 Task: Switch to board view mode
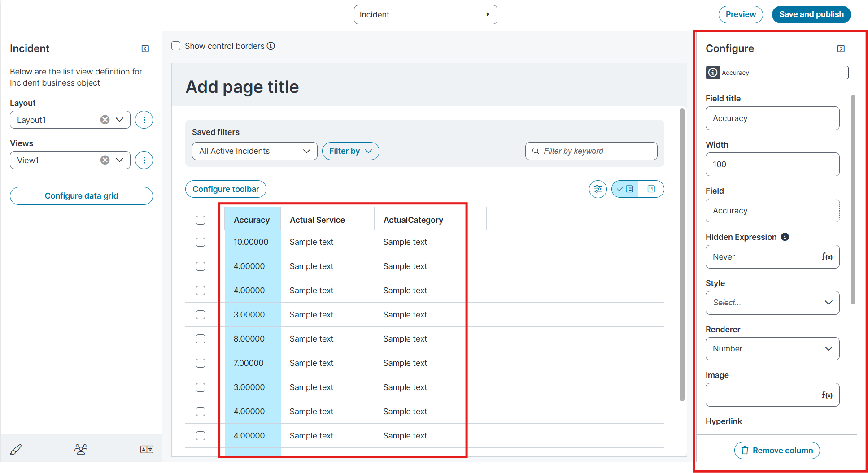point(651,189)
